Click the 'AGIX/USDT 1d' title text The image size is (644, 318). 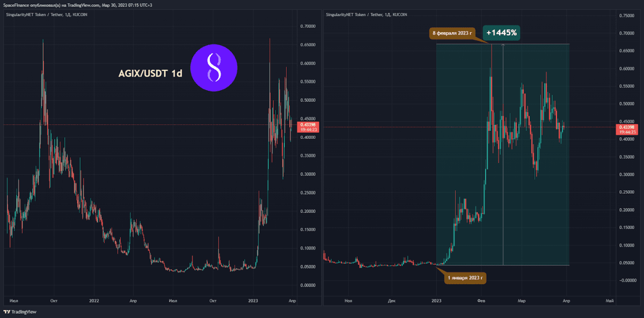click(x=150, y=73)
